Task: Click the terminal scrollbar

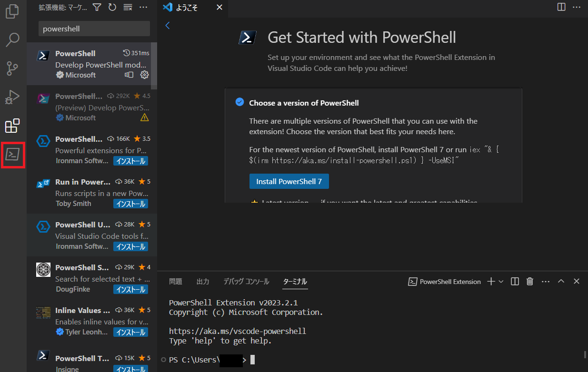Action: pos(585,354)
